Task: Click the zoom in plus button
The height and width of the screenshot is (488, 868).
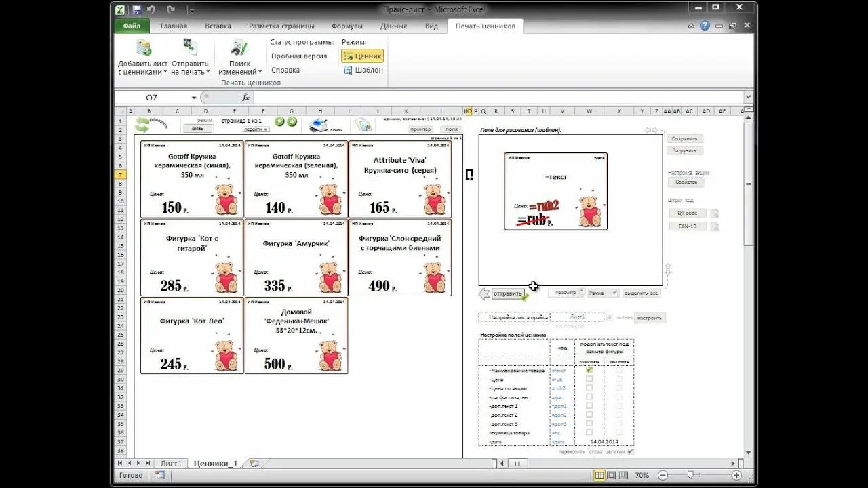Action: [x=736, y=475]
